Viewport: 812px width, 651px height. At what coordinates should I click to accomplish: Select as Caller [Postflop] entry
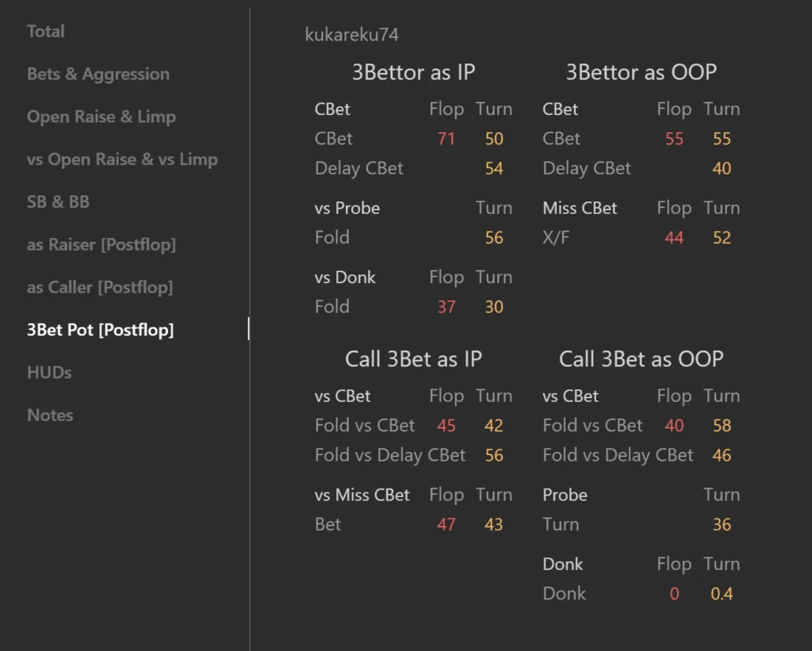[x=100, y=287]
